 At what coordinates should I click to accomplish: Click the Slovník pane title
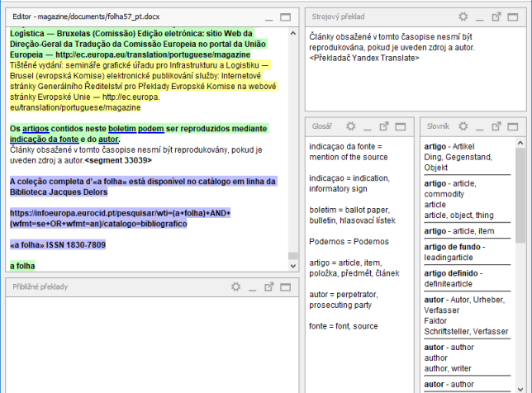pyautogui.click(x=438, y=126)
